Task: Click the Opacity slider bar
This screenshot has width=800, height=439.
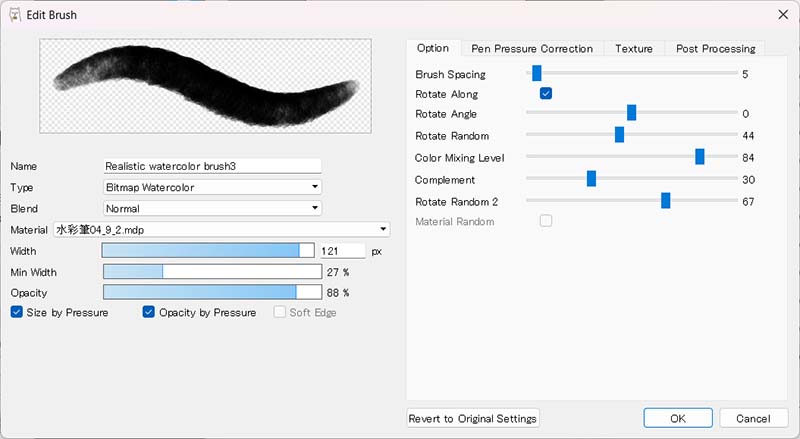Action: click(212, 292)
